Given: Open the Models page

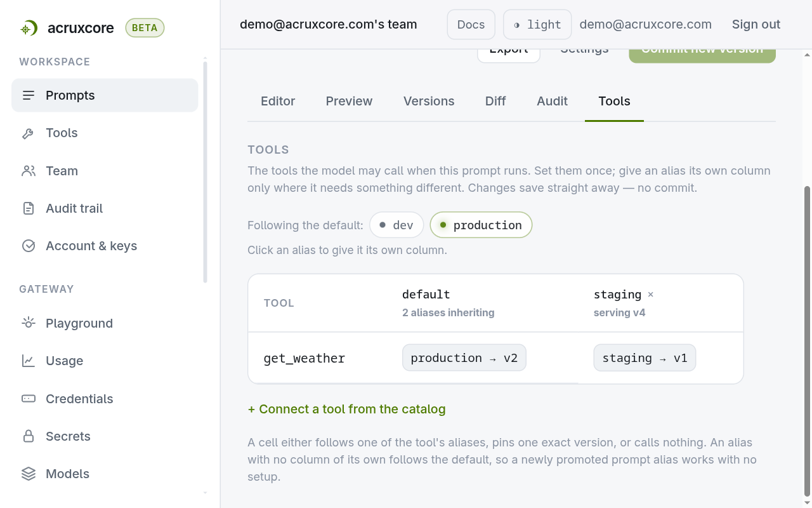Looking at the screenshot, I should (x=105, y=474).
